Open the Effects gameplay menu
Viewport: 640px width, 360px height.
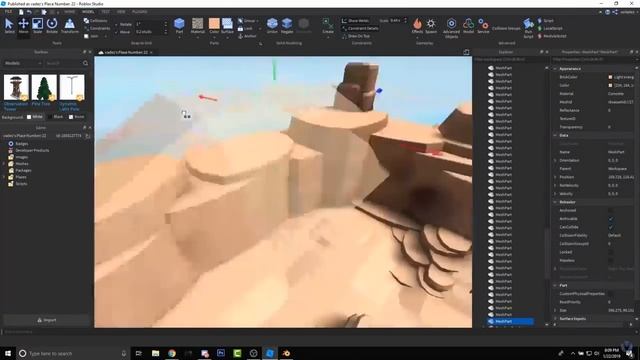point(417,25)
